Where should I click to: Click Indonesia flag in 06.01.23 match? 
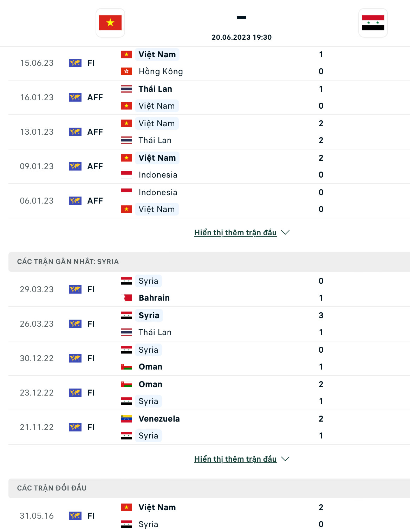pyautogui.click(x=126, y=192)
